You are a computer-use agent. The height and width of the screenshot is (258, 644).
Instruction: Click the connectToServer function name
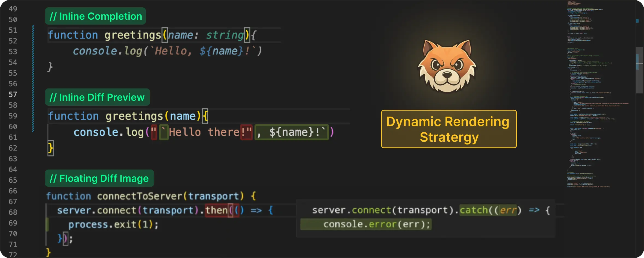139,196
